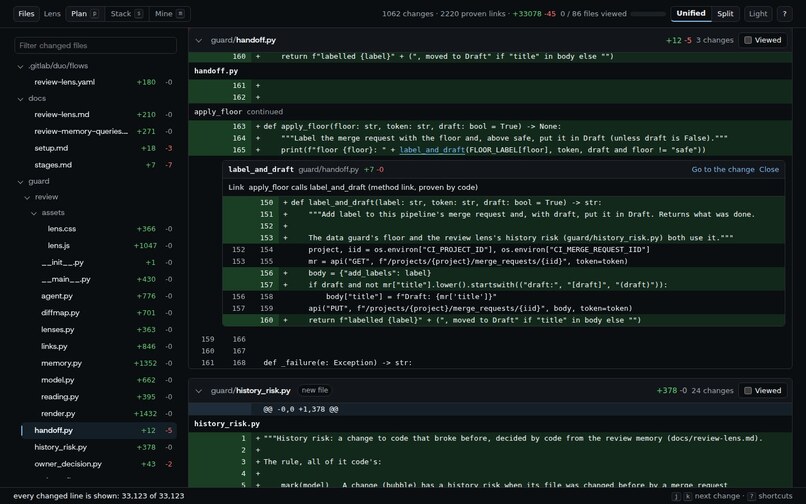Screen dimensions: 806x504
Task: Select the Mine view
Action: click(x=169, y=14)
